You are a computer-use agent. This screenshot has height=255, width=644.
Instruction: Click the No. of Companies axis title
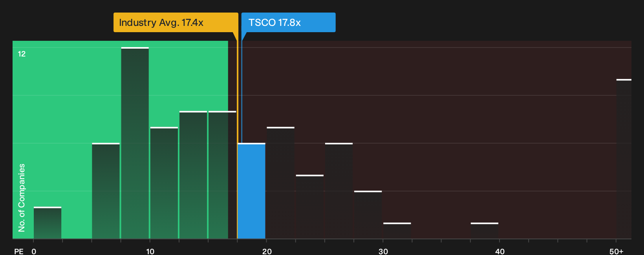tap(22, 198)
